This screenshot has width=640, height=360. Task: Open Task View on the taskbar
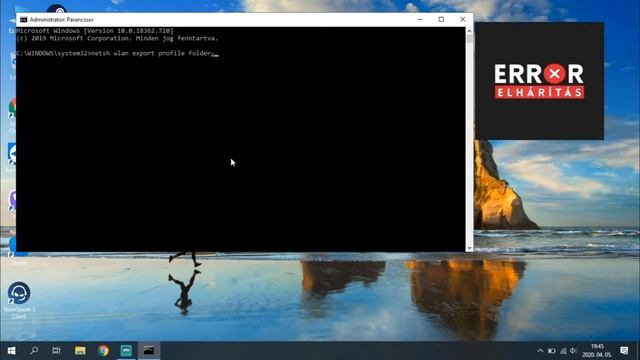click(x=56, y=351)
